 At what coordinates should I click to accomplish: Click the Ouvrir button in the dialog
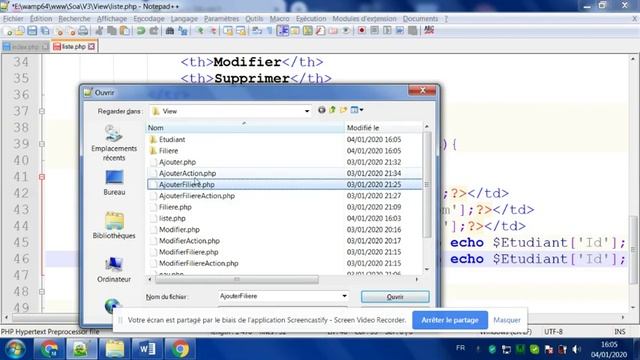(x=395, y=297)
